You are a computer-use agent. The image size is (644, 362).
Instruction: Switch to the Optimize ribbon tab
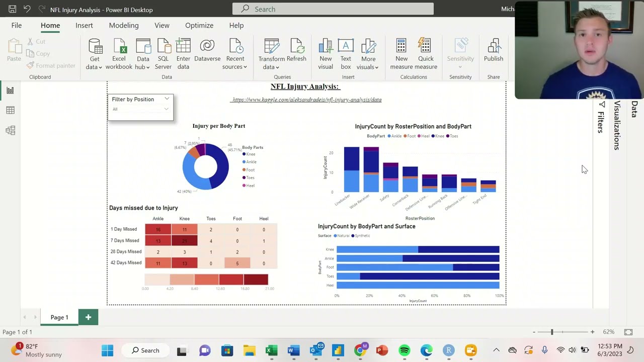pos(199,25)
